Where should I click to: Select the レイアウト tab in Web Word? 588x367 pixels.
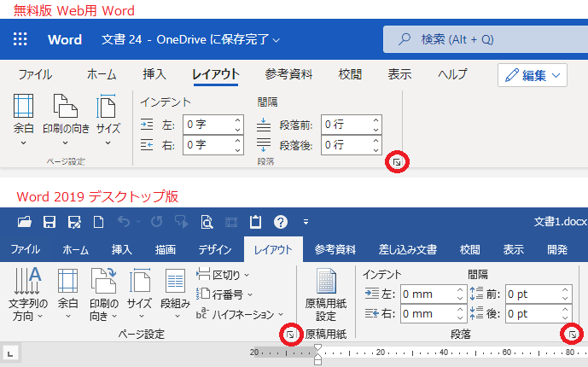point(216,74)
